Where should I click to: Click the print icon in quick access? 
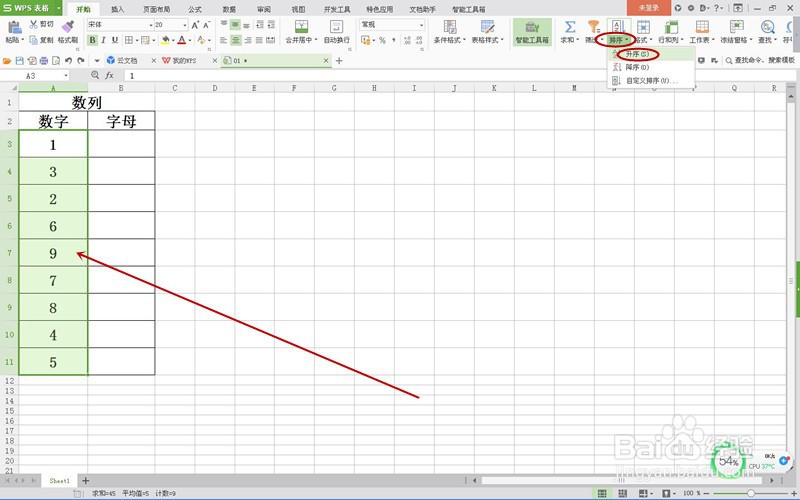44,61
